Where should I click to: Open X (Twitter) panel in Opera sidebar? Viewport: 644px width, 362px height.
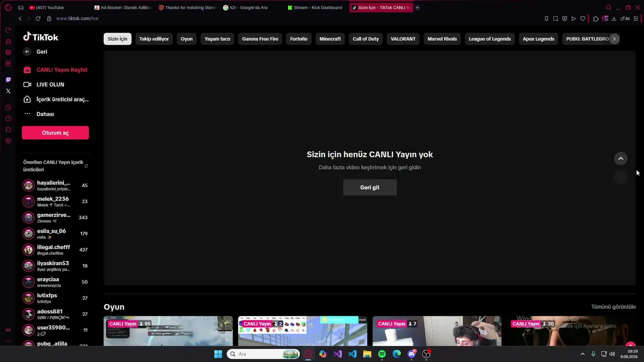[x=8, y=91]
